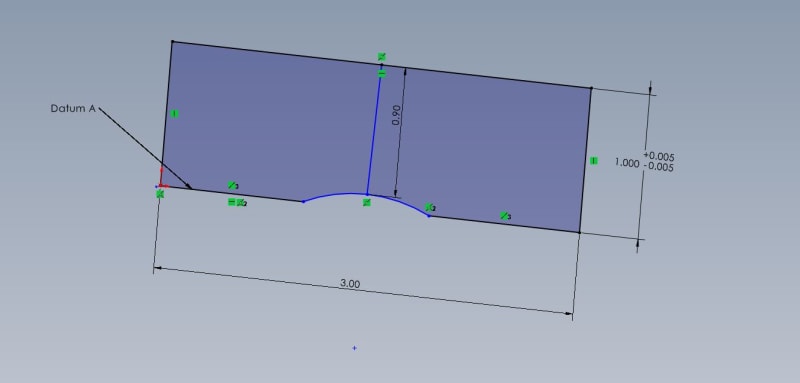Select the relation icon under the arc midpoint

click(x=366, y=203)
